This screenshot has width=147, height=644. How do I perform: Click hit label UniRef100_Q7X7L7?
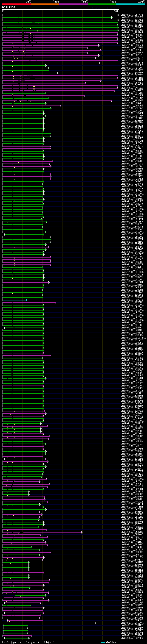[132, 600]
